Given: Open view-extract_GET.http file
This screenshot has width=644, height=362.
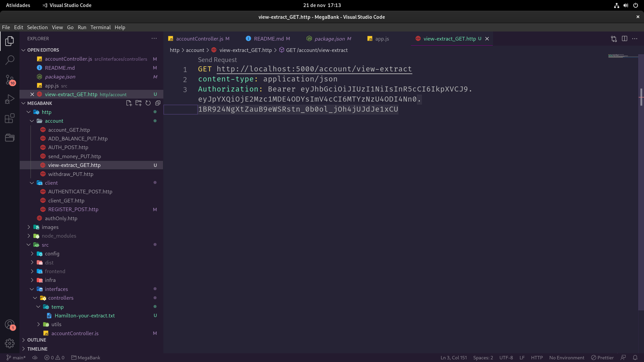Looking at the screenshot, I should [74, 165].
